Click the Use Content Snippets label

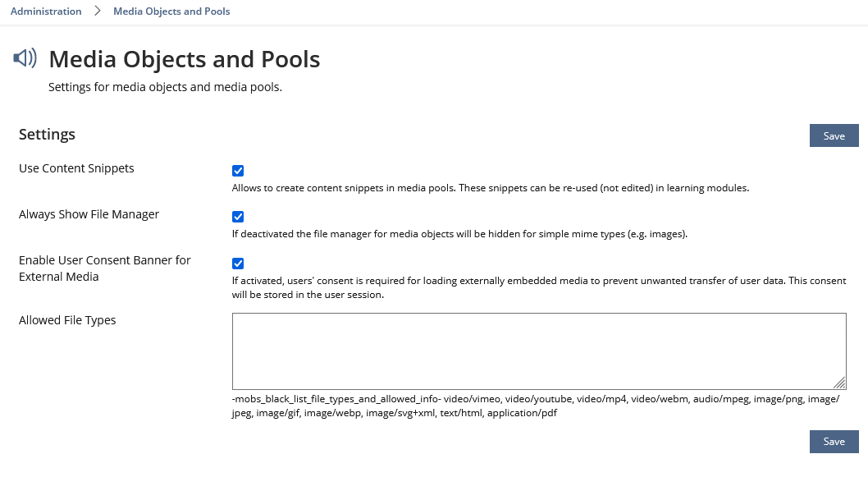click(76, 168)
